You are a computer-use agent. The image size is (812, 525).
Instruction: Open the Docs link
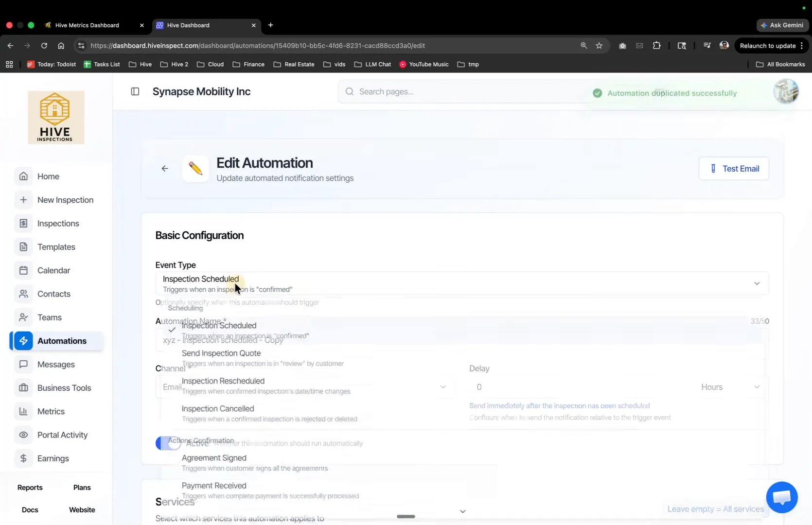click(x=30, y=510)
